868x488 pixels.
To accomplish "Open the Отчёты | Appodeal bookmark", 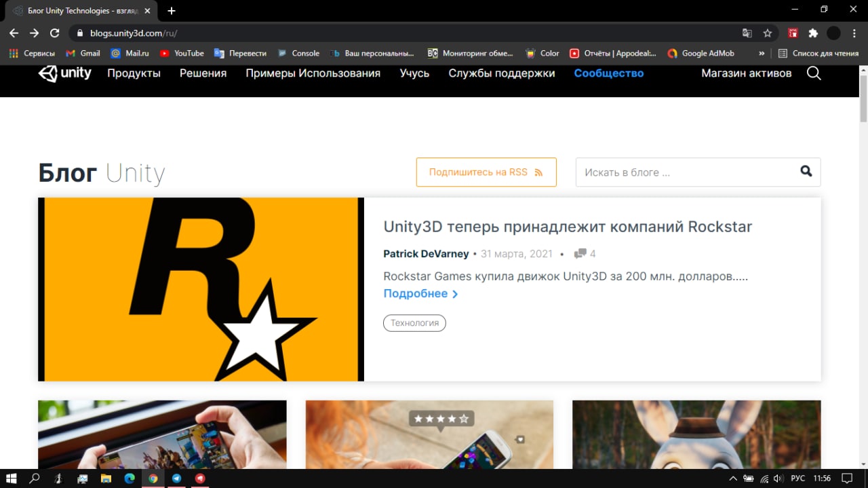I will (613, 53).
